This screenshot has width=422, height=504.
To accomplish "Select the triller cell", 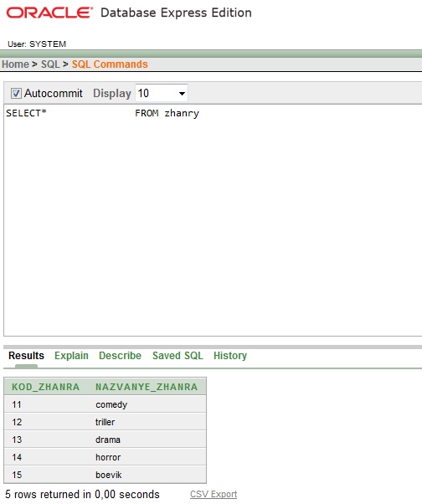I will 105,422.
